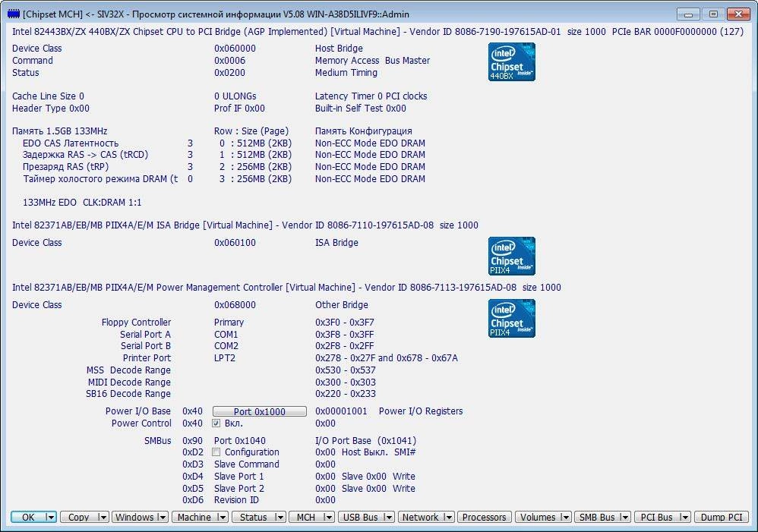Open the PCI Bus dropdown arrow
This screenshot has width=758, height=532.
coord(684,517)
